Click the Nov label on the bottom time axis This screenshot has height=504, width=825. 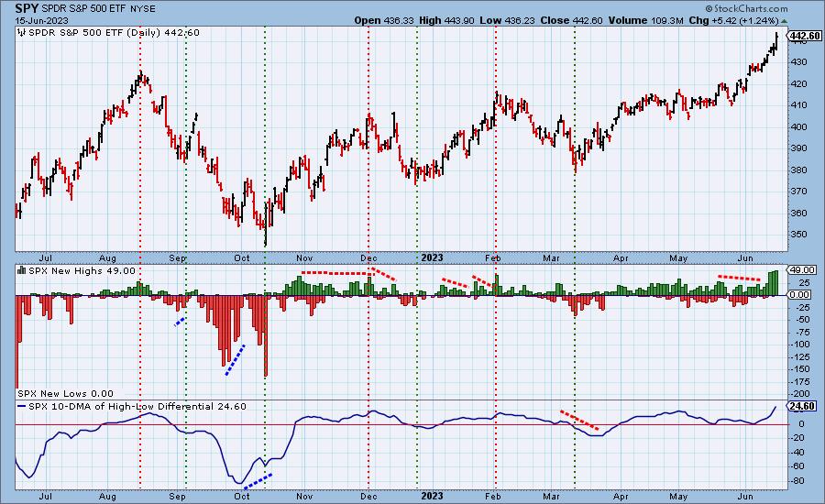(x=304, y=497)
